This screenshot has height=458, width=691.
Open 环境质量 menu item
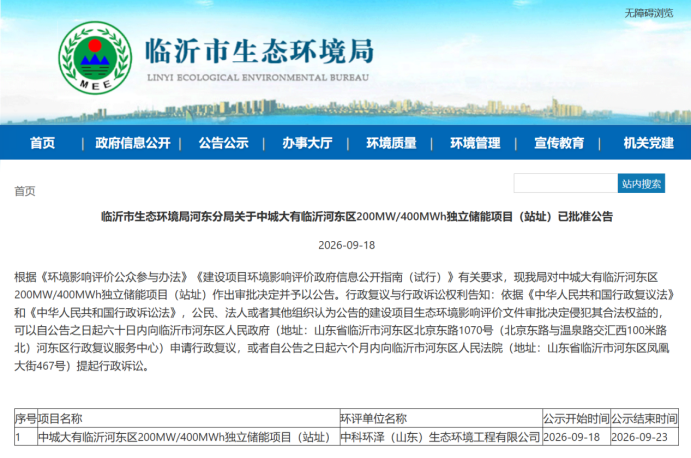click(x=391, y=143)
